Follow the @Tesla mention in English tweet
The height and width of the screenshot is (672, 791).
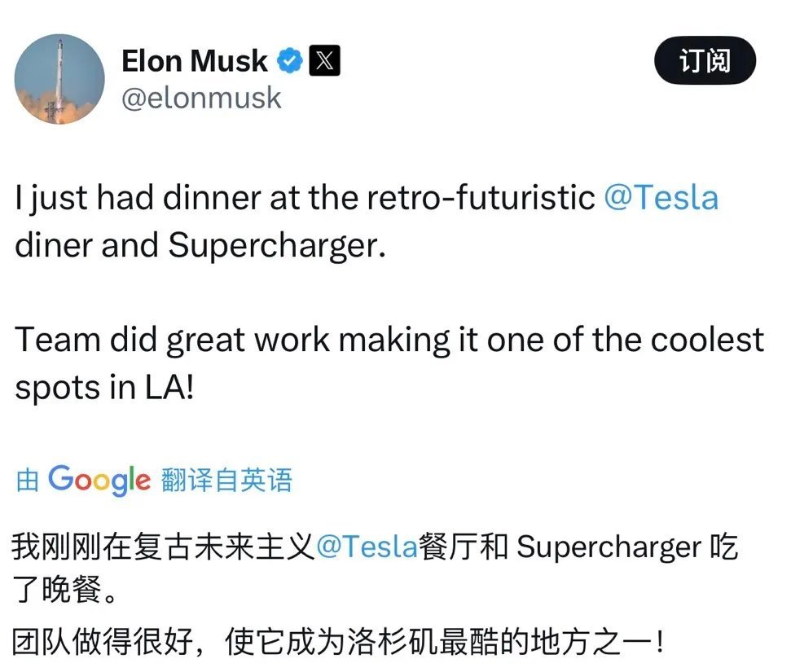coord(661,197)
